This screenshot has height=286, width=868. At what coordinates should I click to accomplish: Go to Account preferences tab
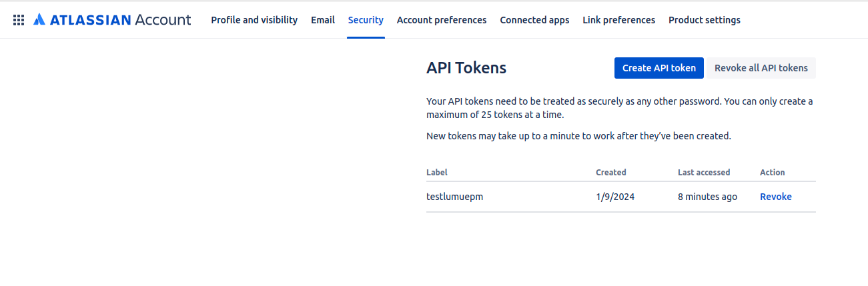[x=442, y=20]
